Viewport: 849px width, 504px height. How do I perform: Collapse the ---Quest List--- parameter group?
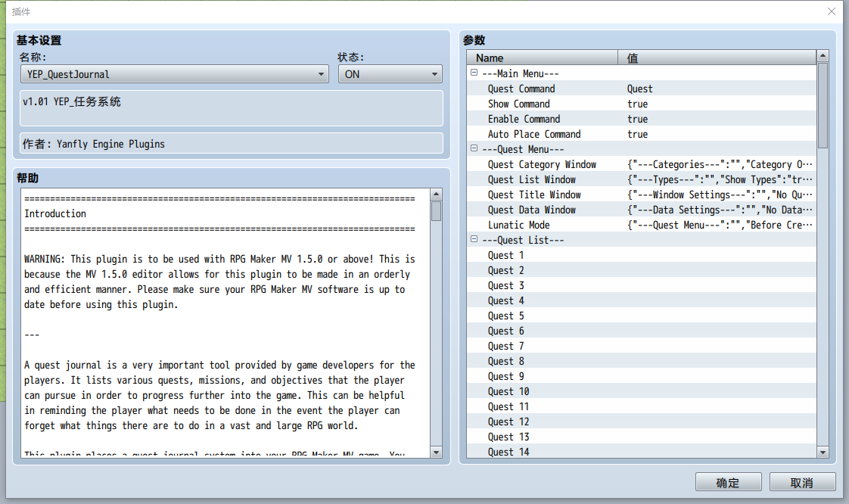coord(474,239)
